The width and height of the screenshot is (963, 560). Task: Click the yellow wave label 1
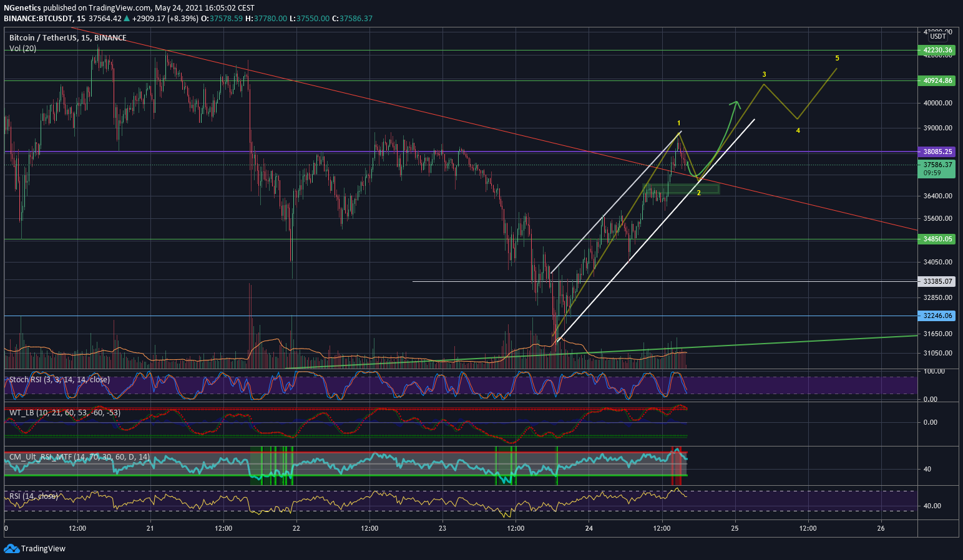(679, 123)
